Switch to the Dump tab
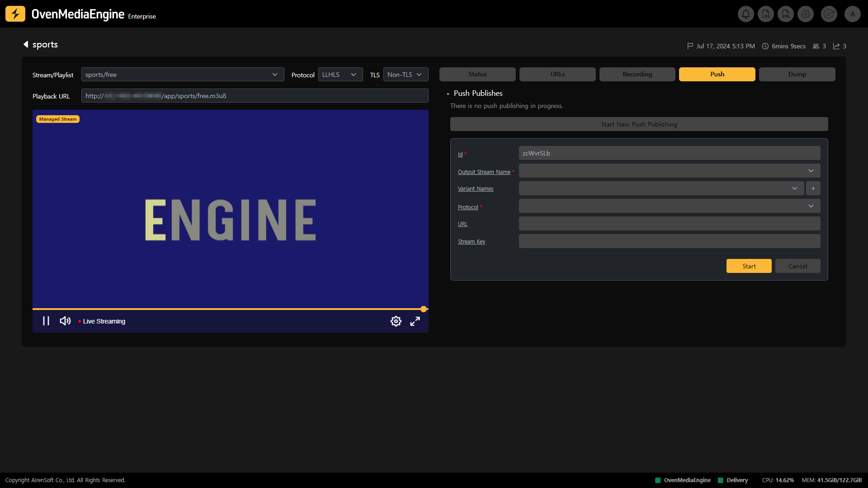This screenshot has width=868, height=488. (797, 74)
